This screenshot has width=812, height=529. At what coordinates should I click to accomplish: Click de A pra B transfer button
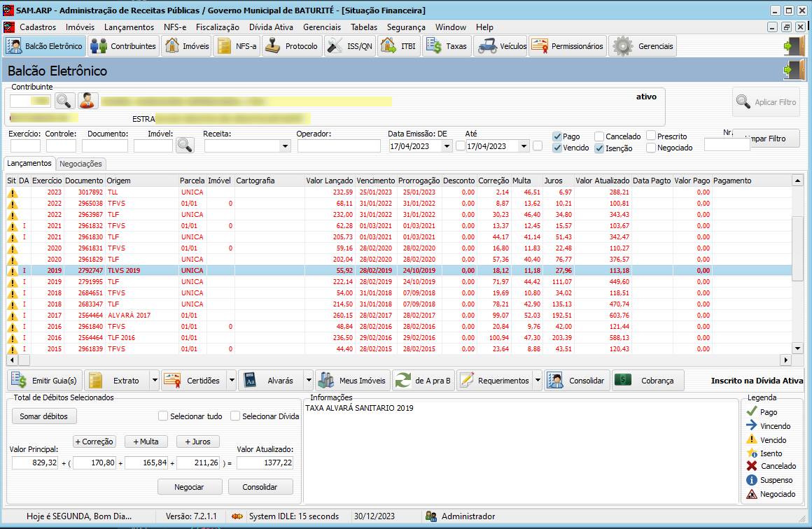[x=424, y=381]
